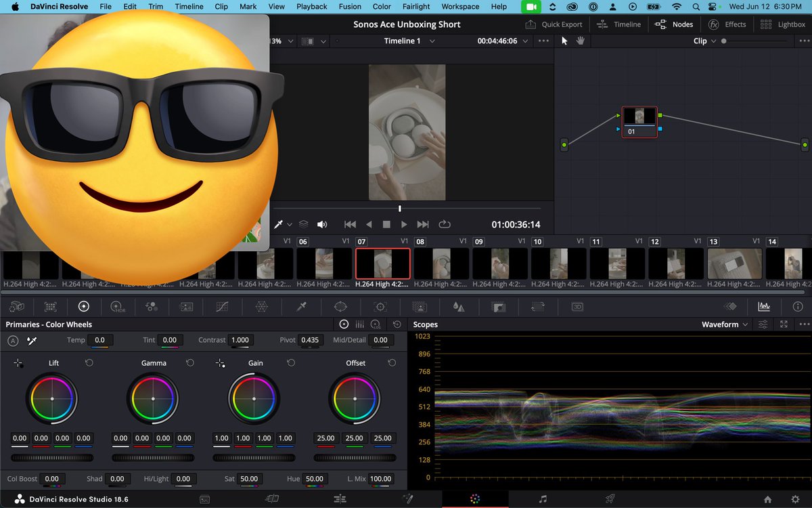Select the hand pan tool in node editor
812x508 pixels.
pos(580,41)
